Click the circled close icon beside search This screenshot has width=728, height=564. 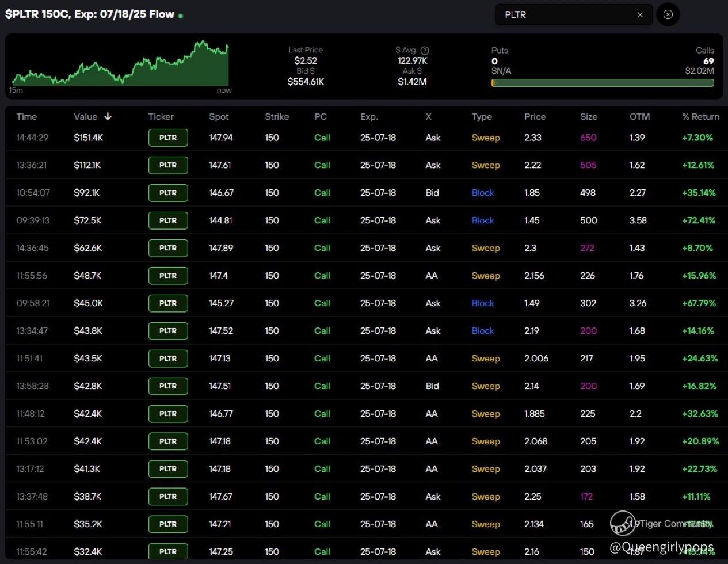point(668,14)
